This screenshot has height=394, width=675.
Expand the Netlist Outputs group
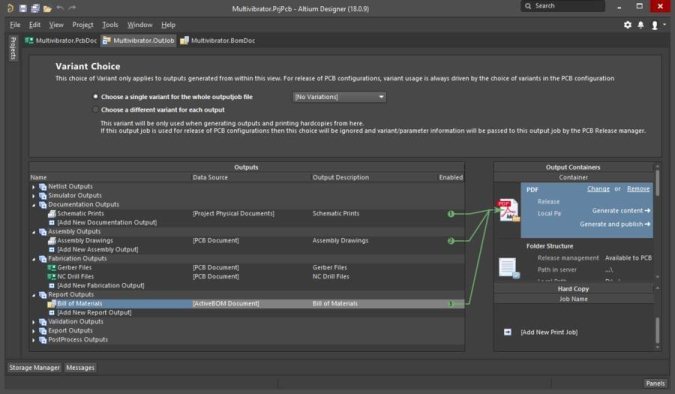tap(34, 187)
